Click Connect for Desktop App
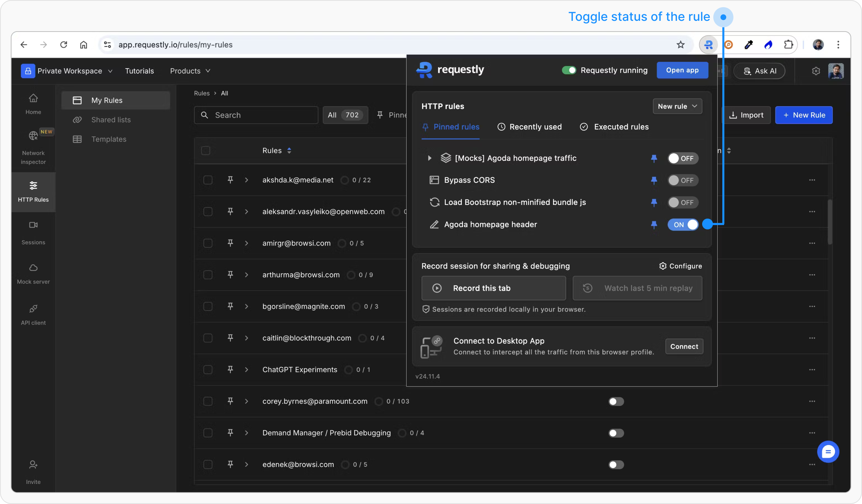 [x=684, y=346]
